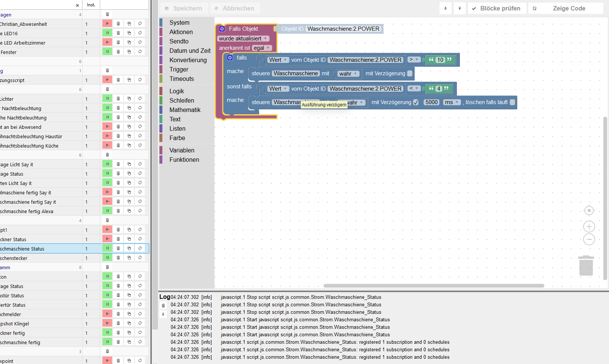
Task: Open the Logik block category
Action: (x=177, y=91)
